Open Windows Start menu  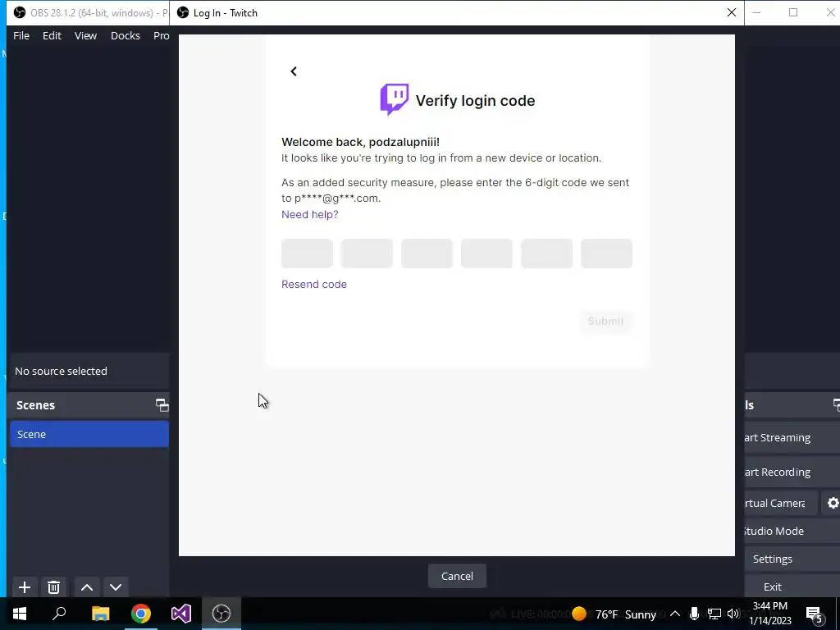click(20, 614)
